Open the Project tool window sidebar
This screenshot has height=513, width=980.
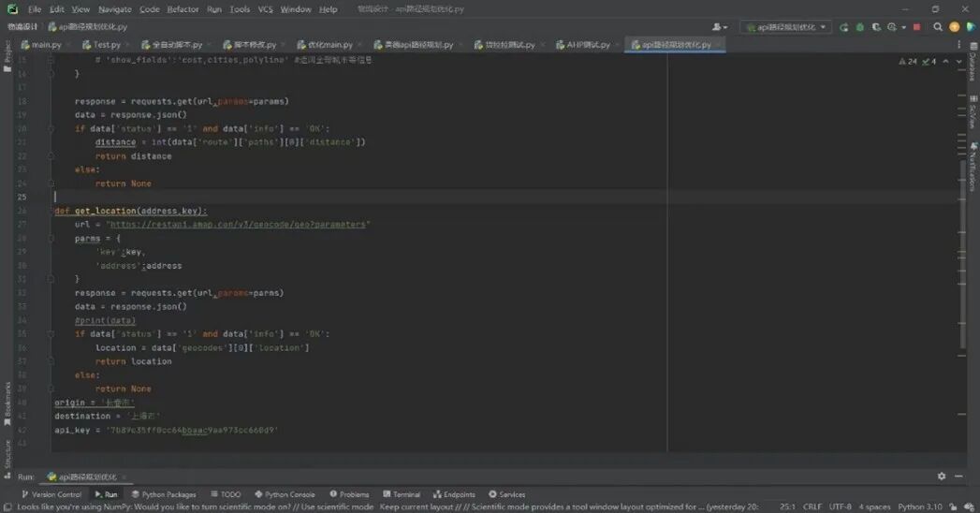click(x=7, y=56)
